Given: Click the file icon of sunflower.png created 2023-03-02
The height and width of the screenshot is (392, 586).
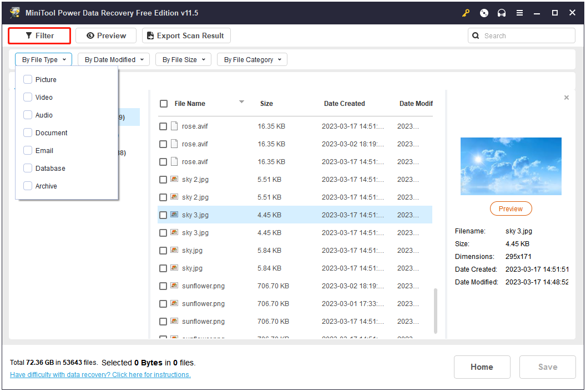Looking at the screenshot, I should click(174, 286).
